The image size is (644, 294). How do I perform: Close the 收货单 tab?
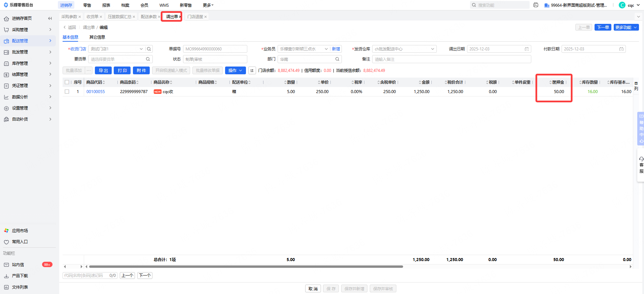(101, 17)
